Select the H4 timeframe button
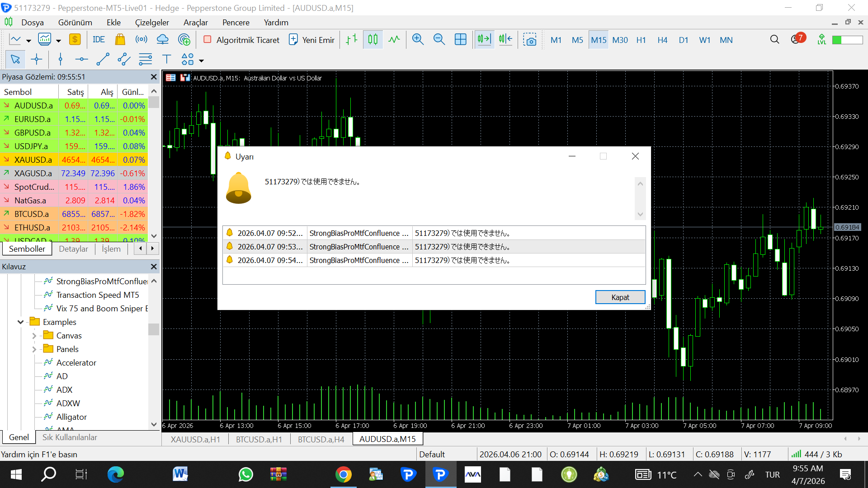868x488 pixels. coord(662,40)
